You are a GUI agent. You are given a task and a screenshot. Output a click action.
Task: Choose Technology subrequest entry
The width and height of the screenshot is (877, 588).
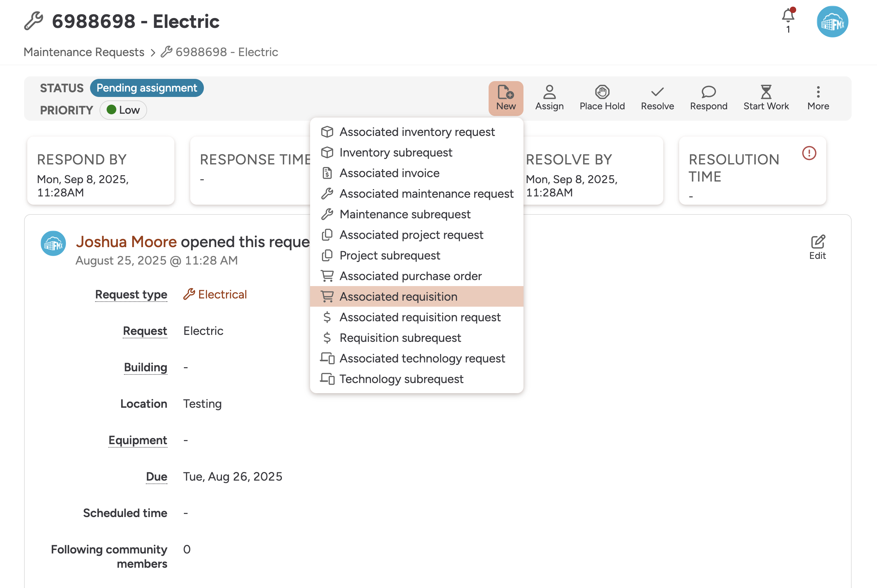pos(401,379)
